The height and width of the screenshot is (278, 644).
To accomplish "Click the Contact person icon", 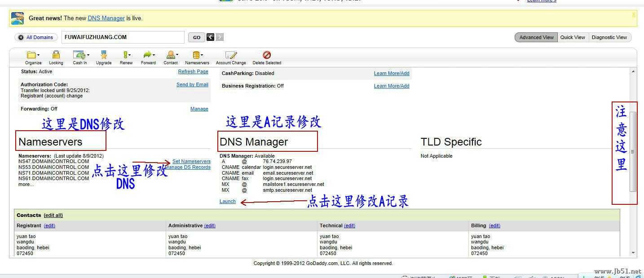I will click(171, 55).
